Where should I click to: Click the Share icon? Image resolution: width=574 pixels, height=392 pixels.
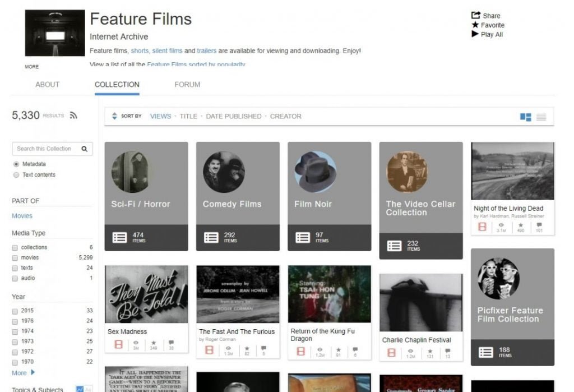(475, 15)
